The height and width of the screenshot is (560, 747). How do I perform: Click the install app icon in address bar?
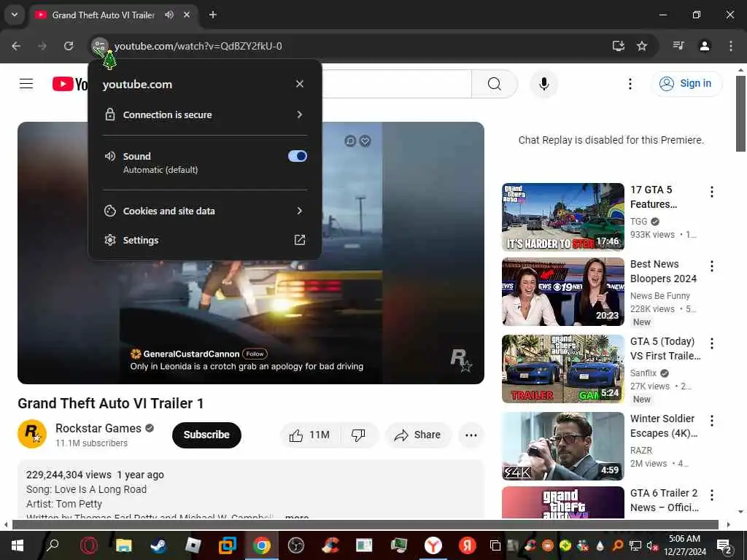pyautogui.click(x=619, y=46)
